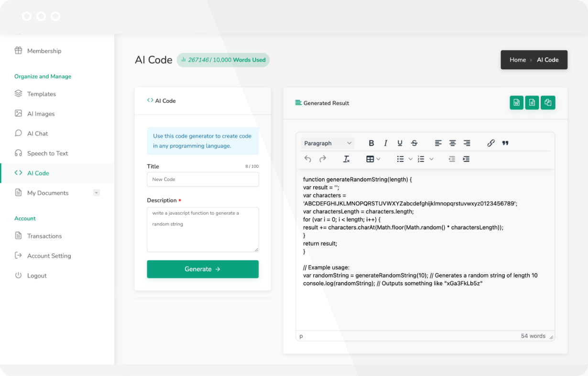Toggle strikethrough formatting
588x376 pixels.
414,143
